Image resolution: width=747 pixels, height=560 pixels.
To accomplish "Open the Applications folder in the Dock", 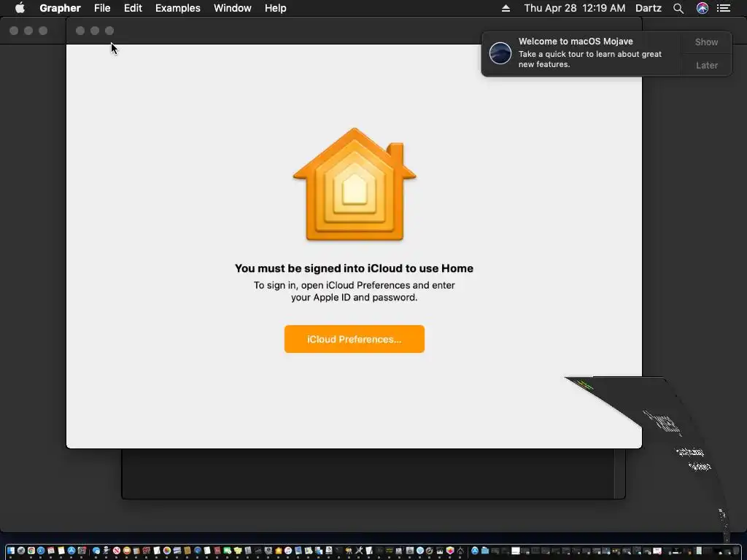I will point(475,551).
